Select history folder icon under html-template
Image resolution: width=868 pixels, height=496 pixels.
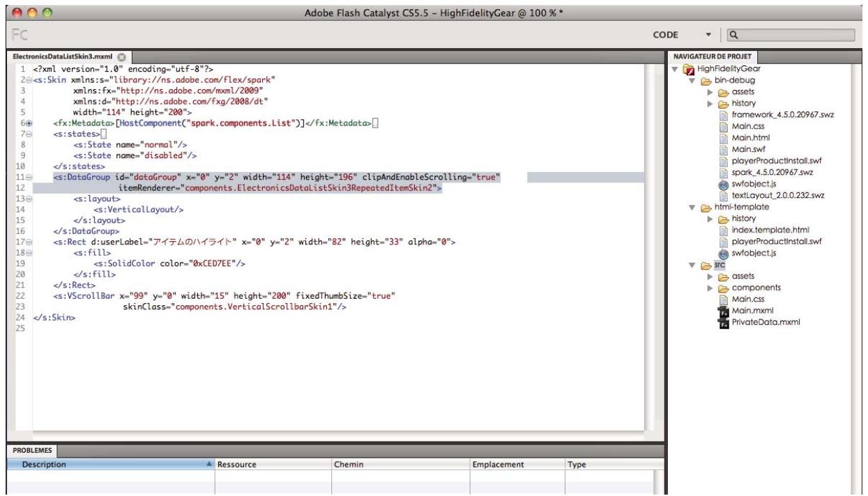[x=724, y=218]
